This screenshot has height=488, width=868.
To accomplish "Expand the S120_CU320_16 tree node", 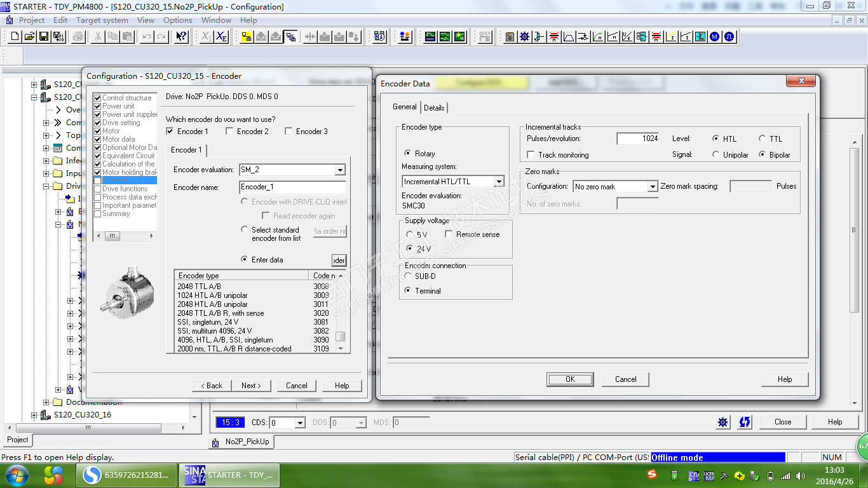I will [x=35, y=415].
